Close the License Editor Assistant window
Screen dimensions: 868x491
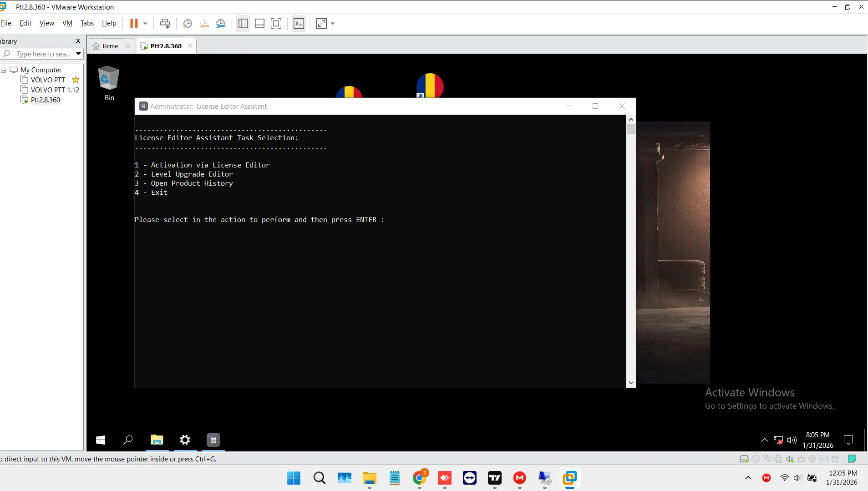[622, 106]
